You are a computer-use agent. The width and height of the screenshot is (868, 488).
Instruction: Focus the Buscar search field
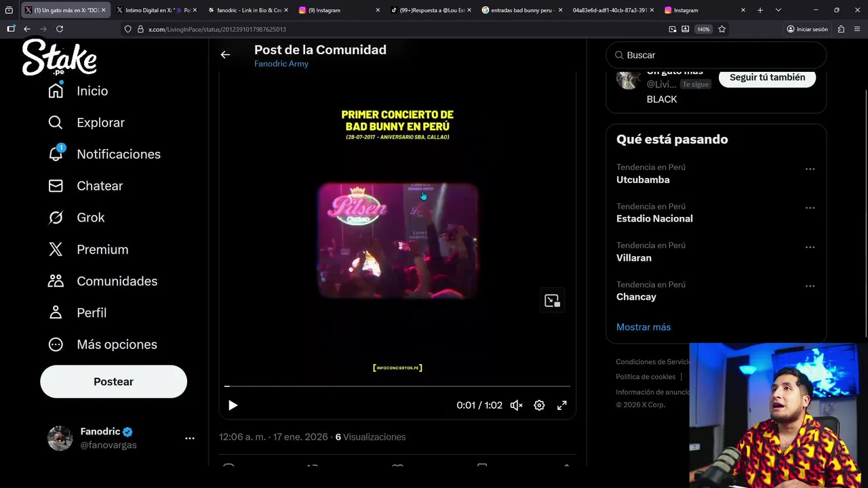click(716, 55)
